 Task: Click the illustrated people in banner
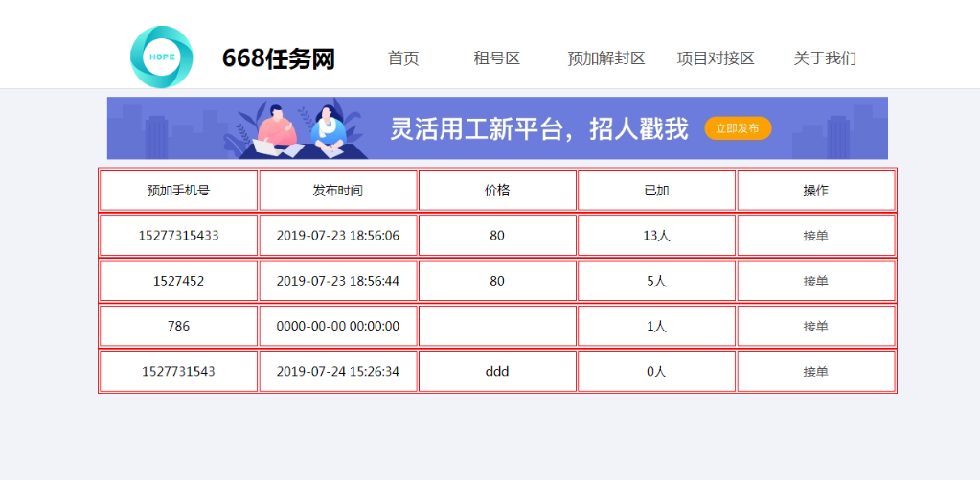click(x=302, y=128)
